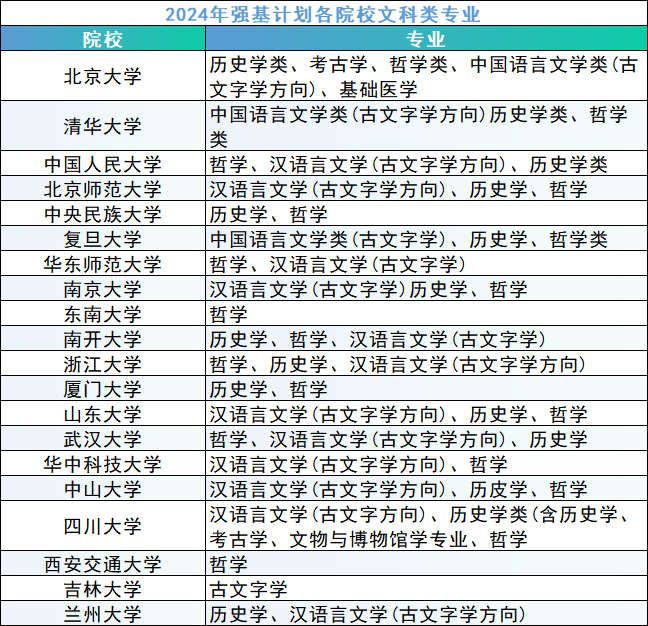This screenshot has height=626, width=648.
Task: Click the majors cell for 浙江大学
Action: tap(426, 364)
